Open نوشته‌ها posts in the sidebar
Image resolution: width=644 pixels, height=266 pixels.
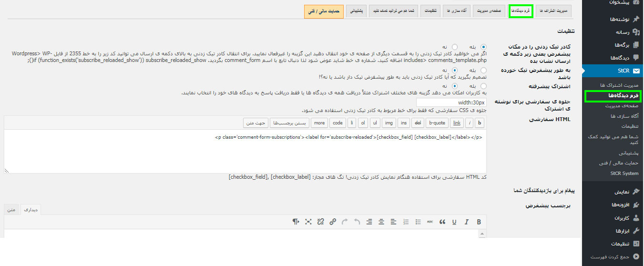tap(613, 19)
